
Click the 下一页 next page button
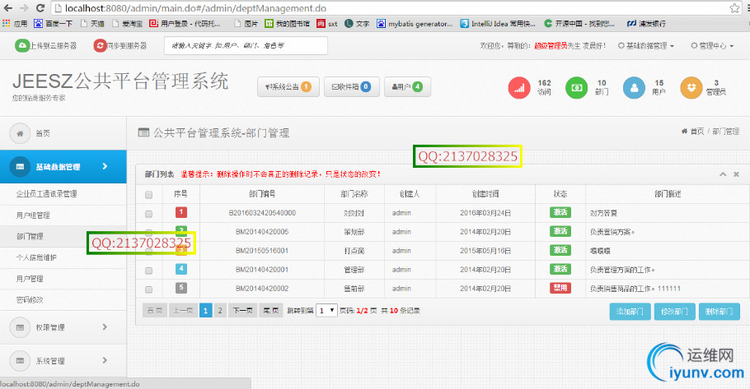point(243,311)
